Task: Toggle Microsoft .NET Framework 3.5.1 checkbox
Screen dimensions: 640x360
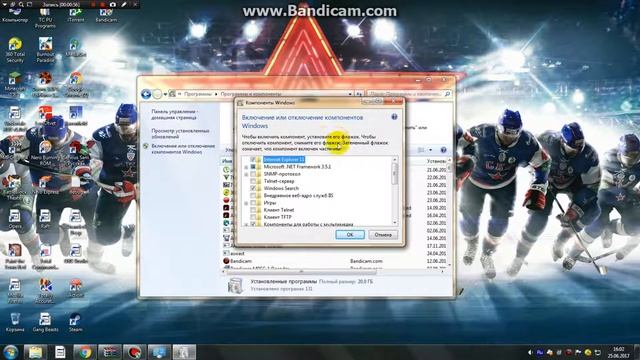Action: (253, 167)
